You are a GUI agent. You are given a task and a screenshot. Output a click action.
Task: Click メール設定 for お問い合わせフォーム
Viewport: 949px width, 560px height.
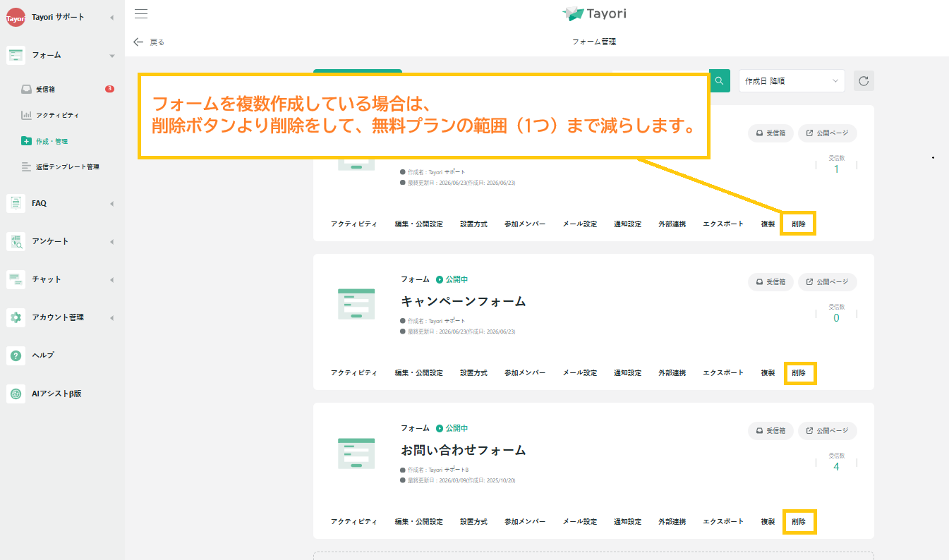[580, 522]
